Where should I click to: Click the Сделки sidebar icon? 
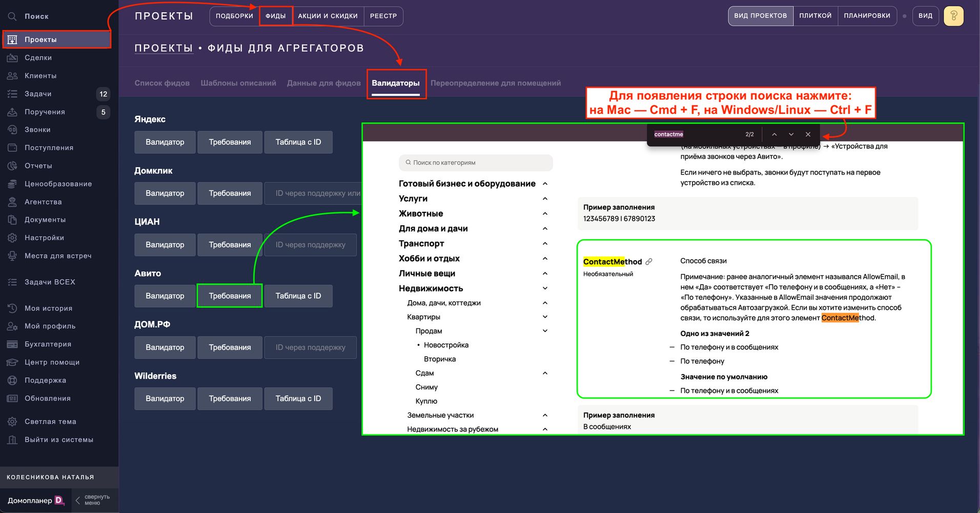[12, 57]
